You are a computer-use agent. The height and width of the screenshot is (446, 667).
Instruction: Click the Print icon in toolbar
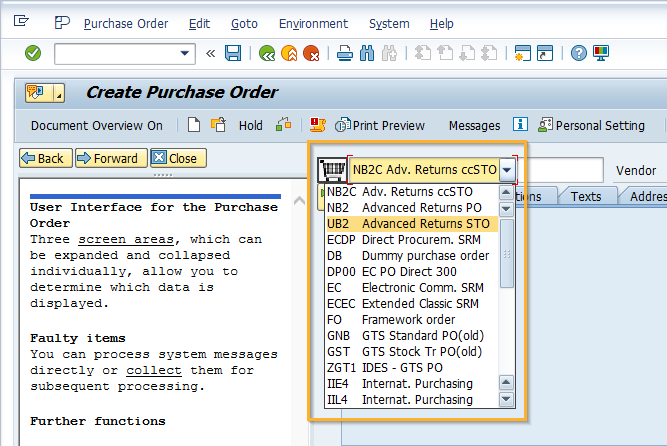pyautogui.click(x=344, y=53)
